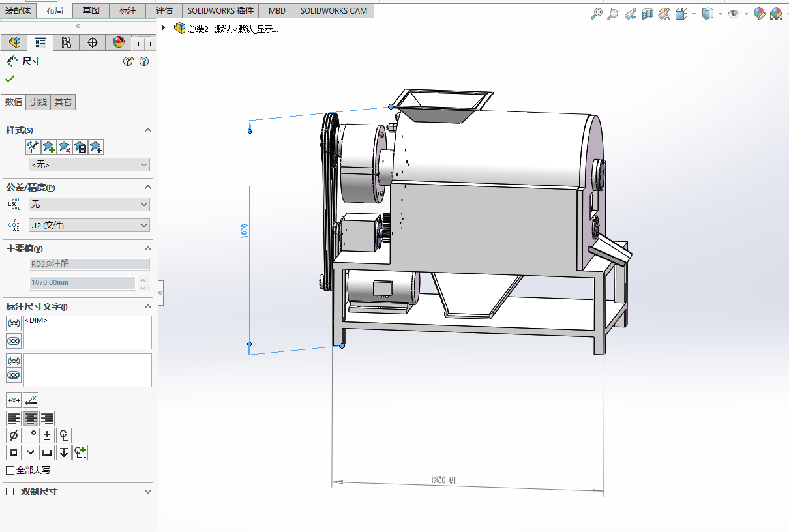Open the 样式 <无> style dropdown

pyautogui.click(x=89, y=165)
